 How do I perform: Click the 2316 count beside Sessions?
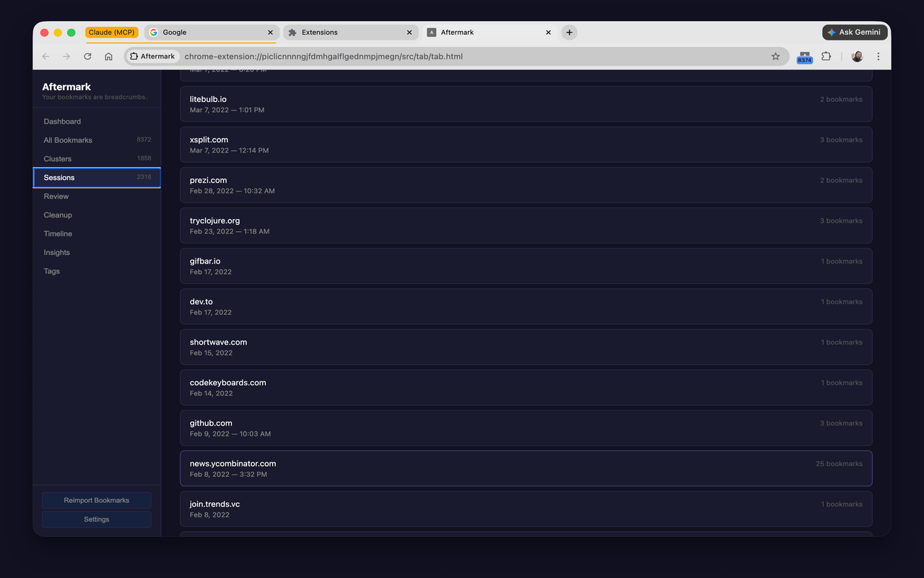click(x=144, y=177)
